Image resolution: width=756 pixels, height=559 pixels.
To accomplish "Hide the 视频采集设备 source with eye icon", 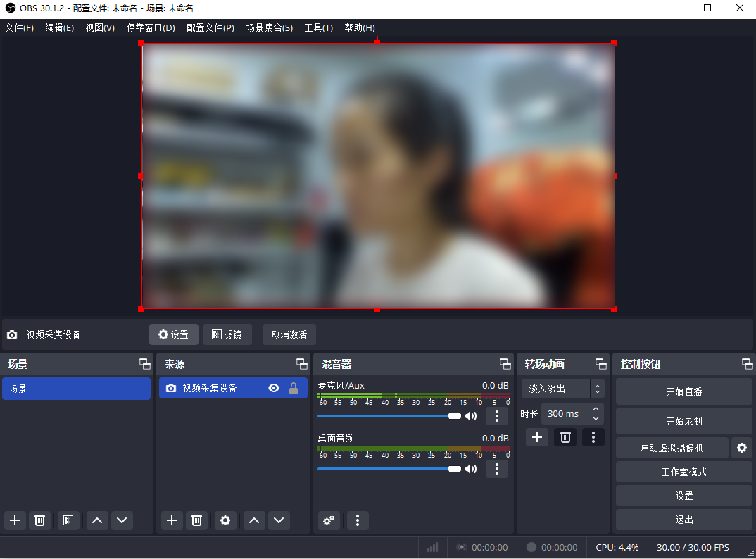I will point(274,388).
